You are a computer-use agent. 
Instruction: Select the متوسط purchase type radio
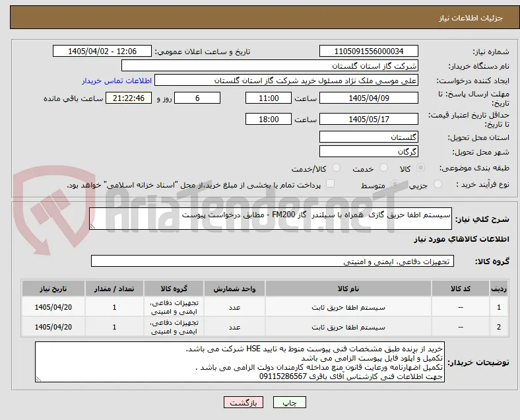395,184
